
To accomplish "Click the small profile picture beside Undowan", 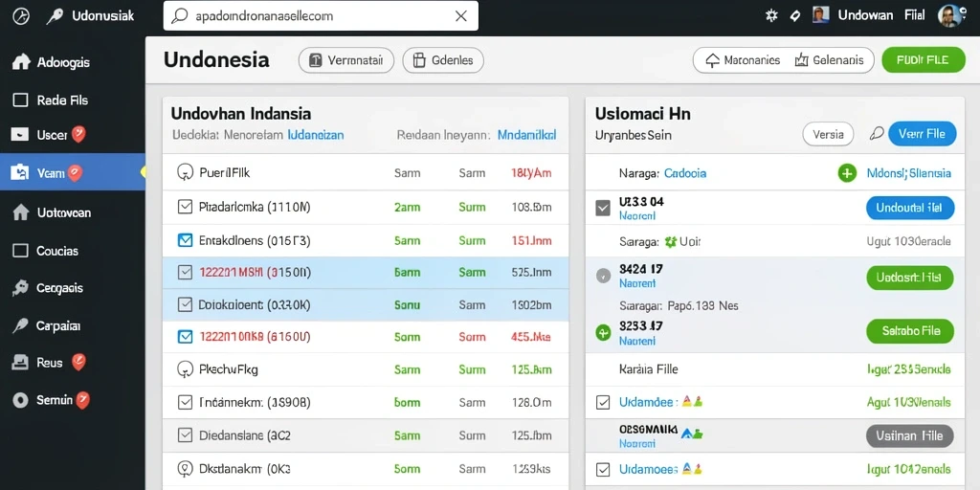I will (821, 15).
